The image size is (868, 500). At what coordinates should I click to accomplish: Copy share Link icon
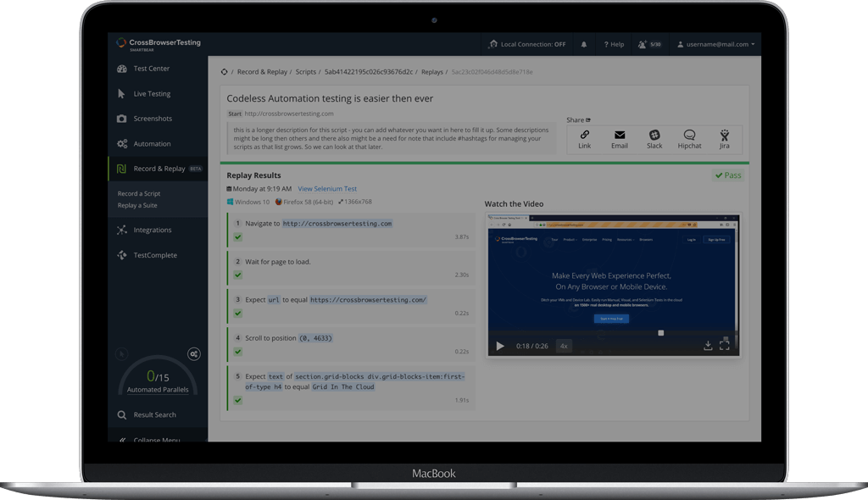pos(585,136)
